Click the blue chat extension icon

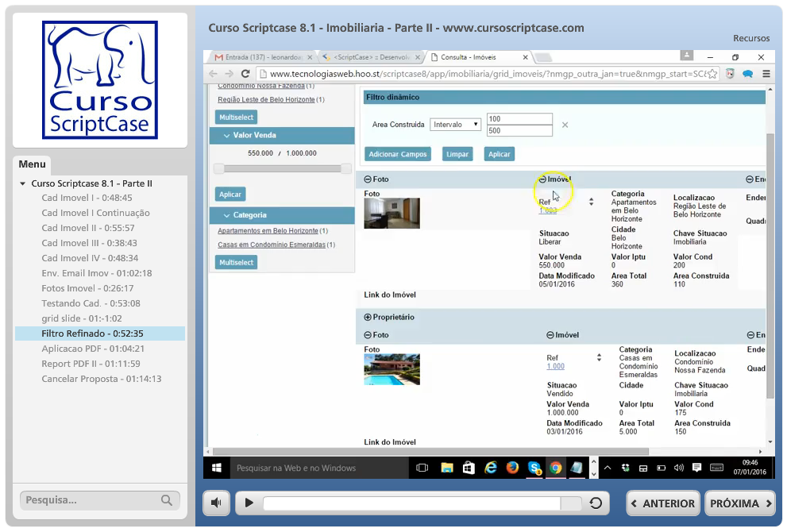[x=748, y=74]
